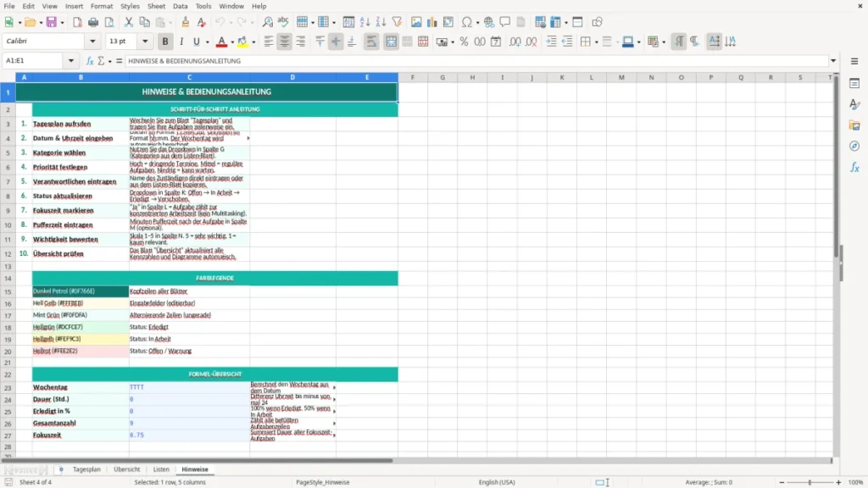Toggle Italic formatting
This screenshot has height=488, width=868.
tap(181, 42)
